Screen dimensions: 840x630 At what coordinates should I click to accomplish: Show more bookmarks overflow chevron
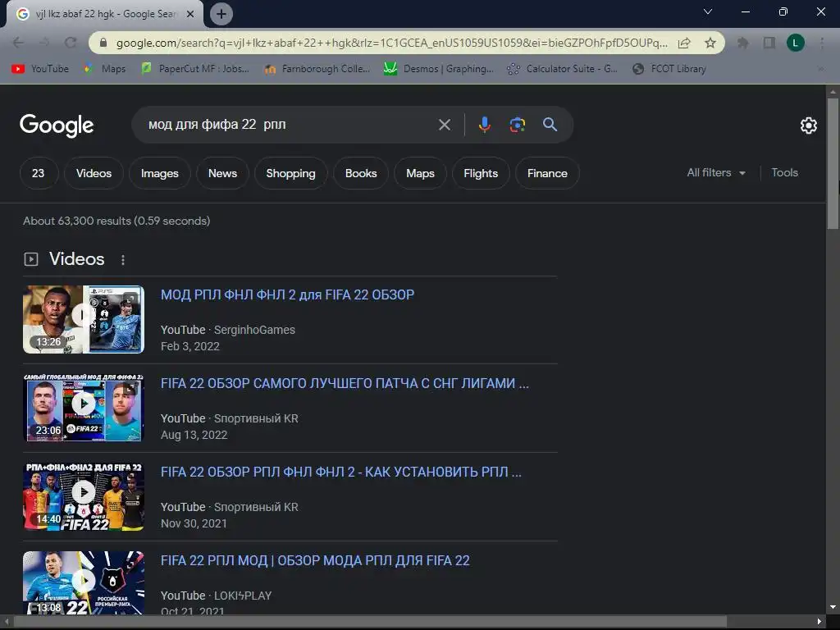click(820, 69)
